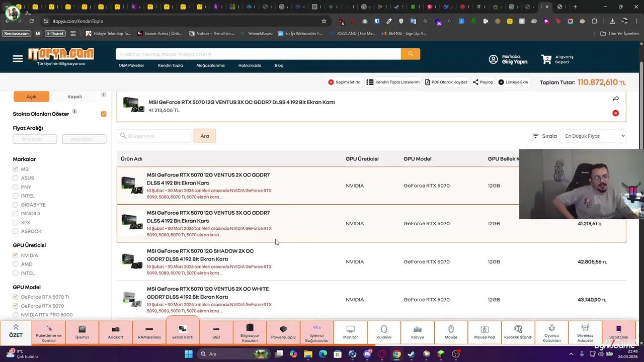This screenshot has width=644, height=362.
Task: Uncheck the GeForce RTX 5070 Ti filter
Action: (x=16, y=297)
